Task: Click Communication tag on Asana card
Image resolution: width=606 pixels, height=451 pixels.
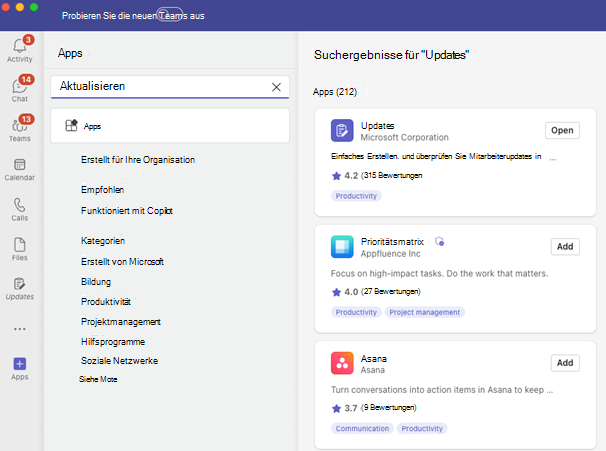Action: (x=362, y=429)
